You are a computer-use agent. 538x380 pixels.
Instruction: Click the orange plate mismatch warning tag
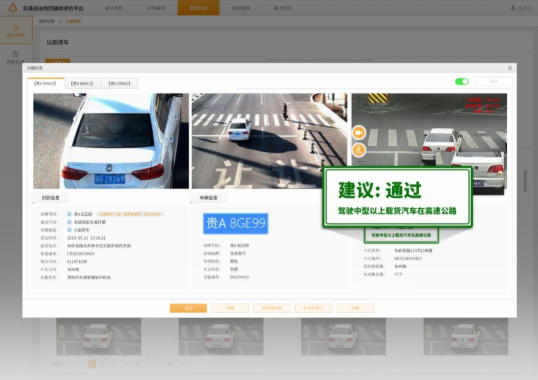(130, 214)
